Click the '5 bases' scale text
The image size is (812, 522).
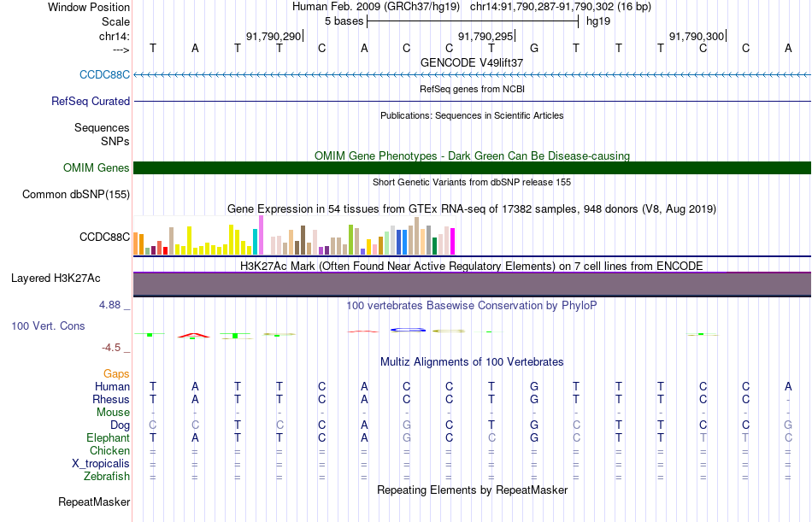[x=344, y=21]
